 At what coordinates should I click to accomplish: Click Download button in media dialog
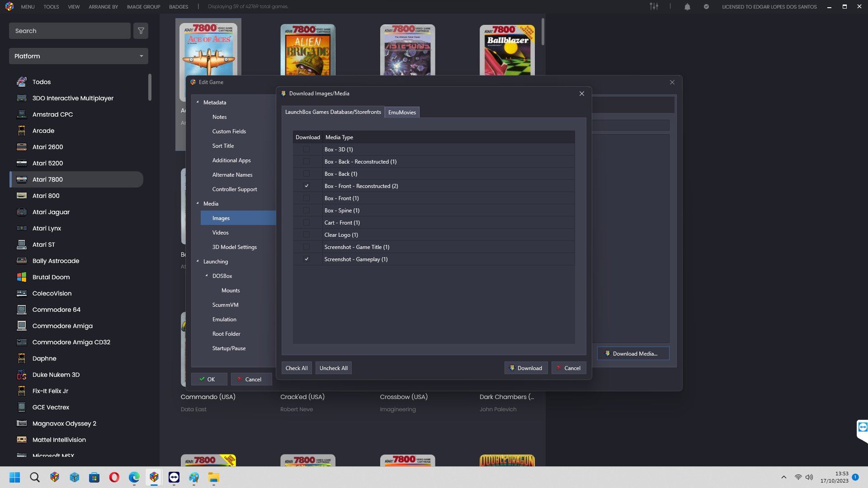pos(526,368)
